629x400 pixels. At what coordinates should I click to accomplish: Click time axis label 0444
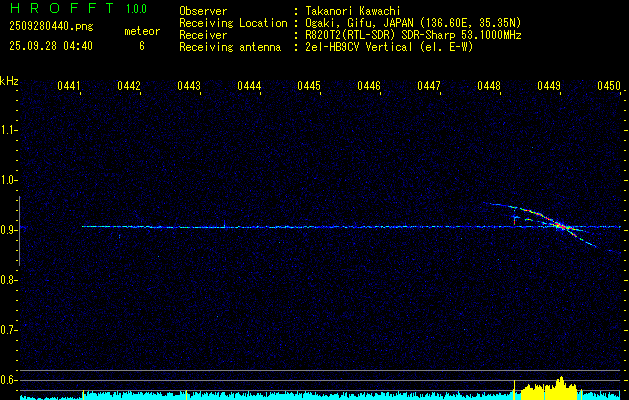pyautogui.click(x=249, y=86)
